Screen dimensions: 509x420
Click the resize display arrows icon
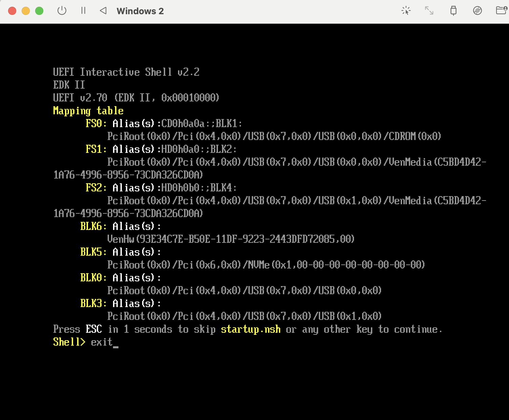coord(429,11)
